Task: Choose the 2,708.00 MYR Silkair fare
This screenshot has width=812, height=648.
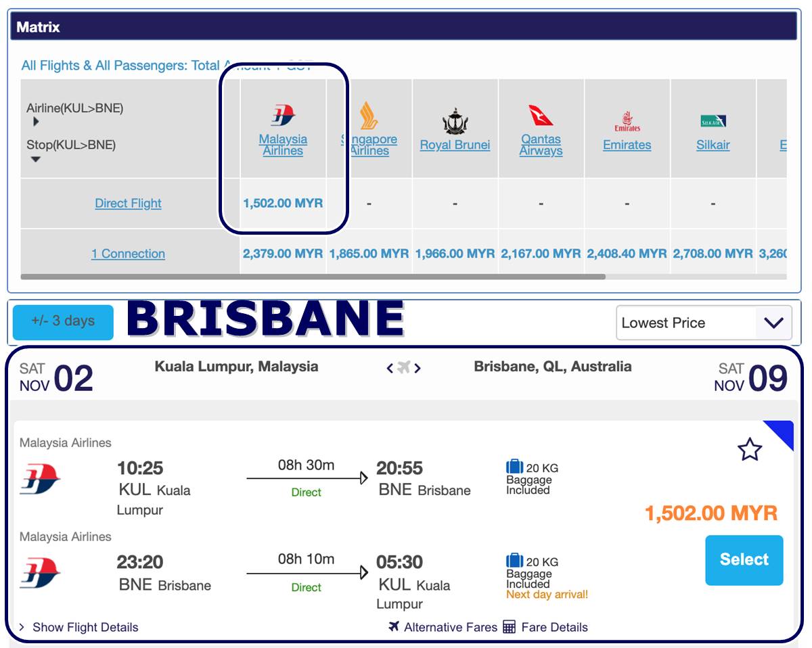Action: point(713,254)
